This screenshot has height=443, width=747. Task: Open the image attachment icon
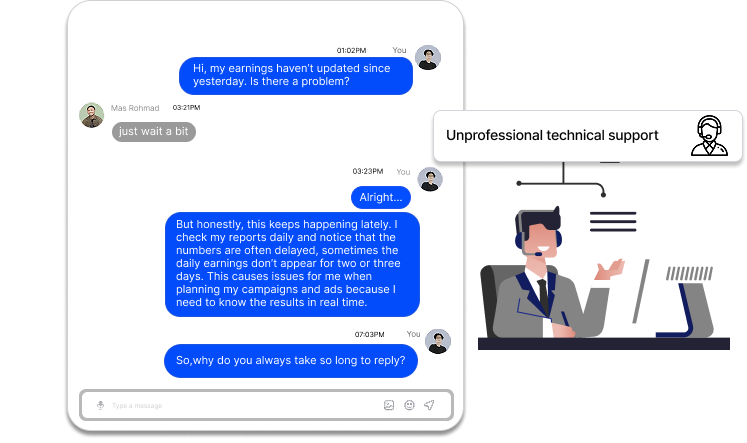pos(389,405)
